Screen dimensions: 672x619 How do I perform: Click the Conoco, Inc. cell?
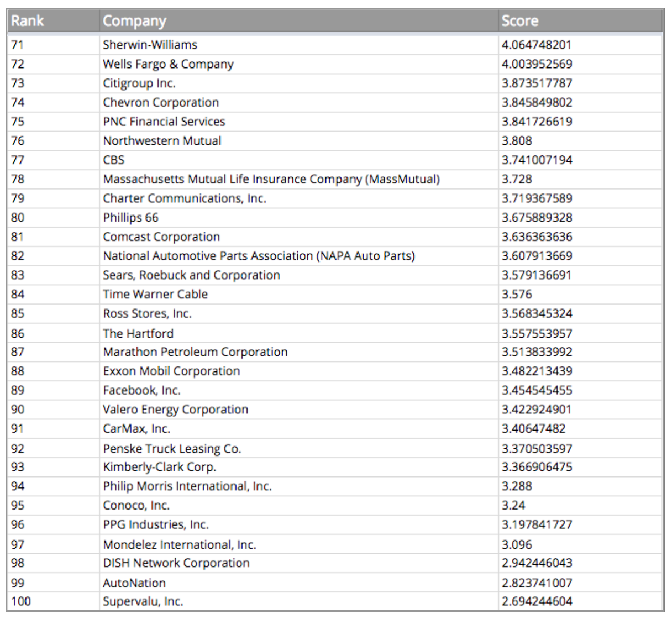point(299,506)
